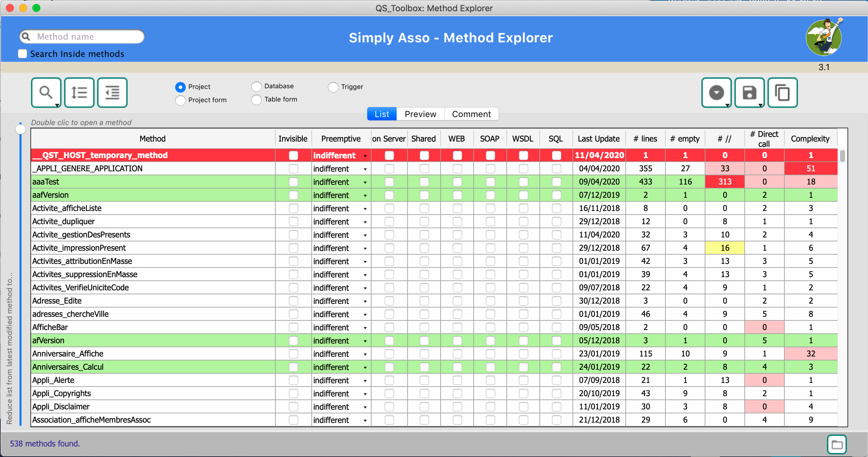
Task: Switch to the Comment tab
Action: click(471, 114)
